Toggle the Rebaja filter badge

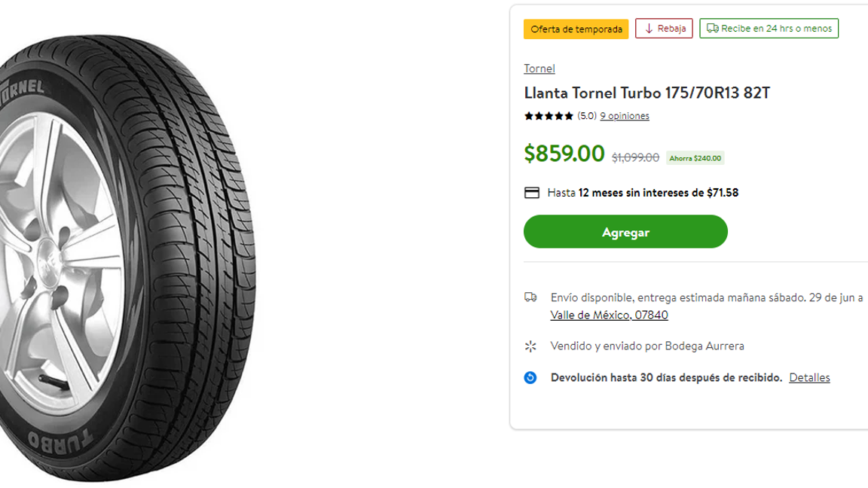663,28
